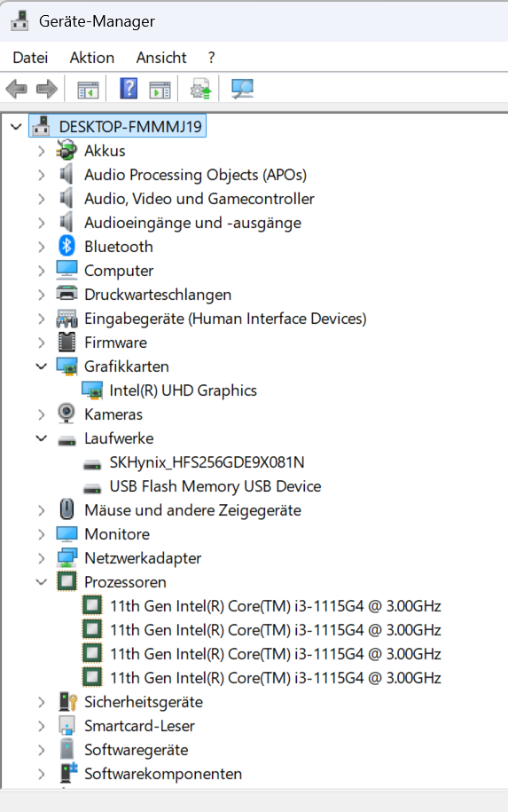Click the Back arrow toolbar icon
The width and height of the screenshot is (508, 812).
[x=17, y=89]
